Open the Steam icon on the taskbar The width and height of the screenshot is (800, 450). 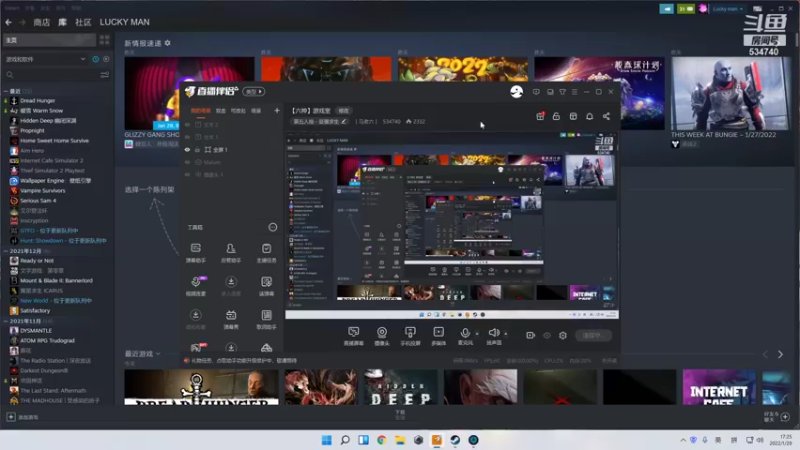pyautogui.click(x=455, y=440)
